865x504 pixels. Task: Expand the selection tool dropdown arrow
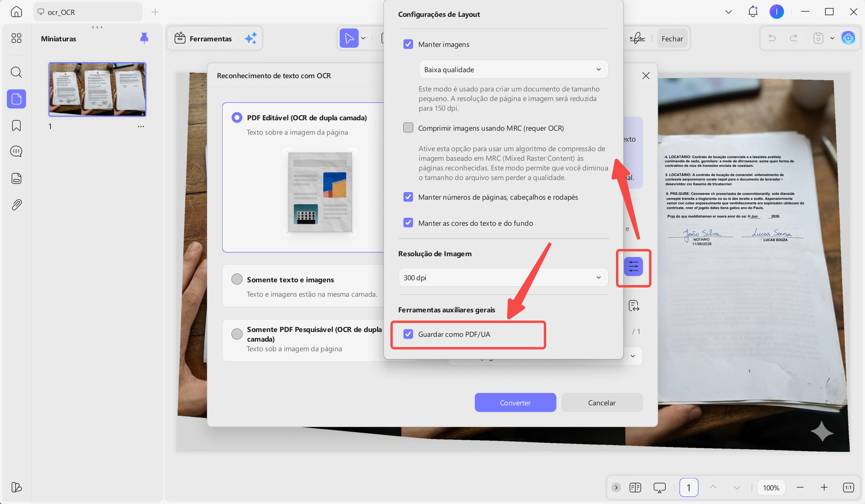(363, 38)
